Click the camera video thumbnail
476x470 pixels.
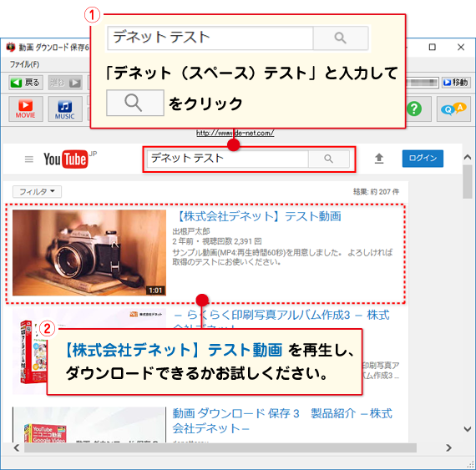click(x=89, y=252)
